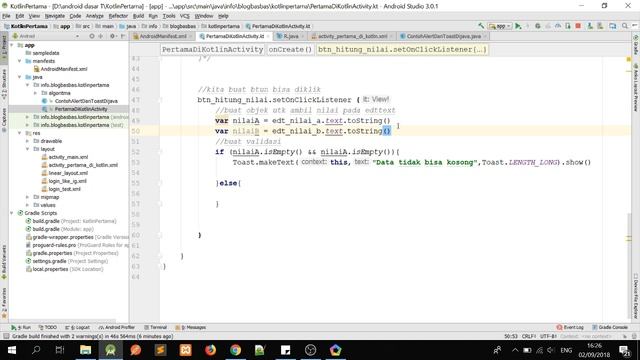Open the Build Variants tool window strip
Viewport: 640px width, 360px height.
[x=4, y=262]
